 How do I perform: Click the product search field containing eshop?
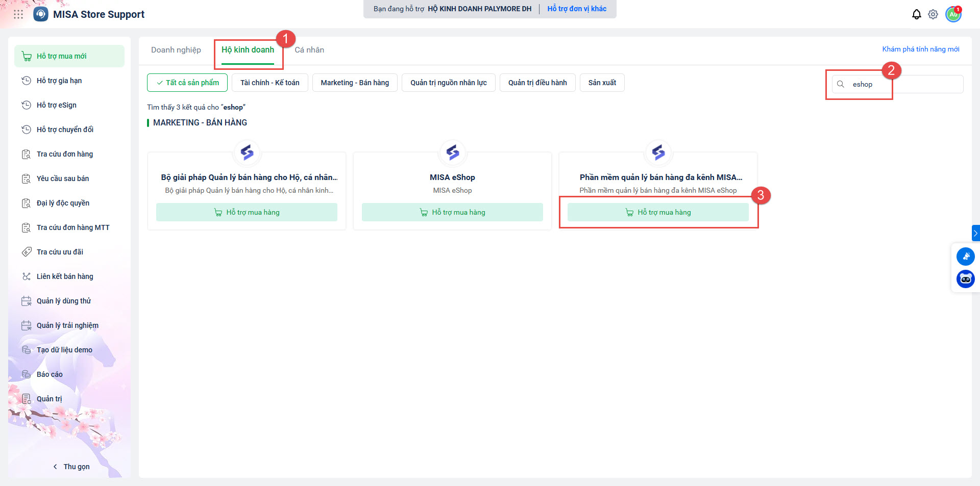[x=897, y=84]
